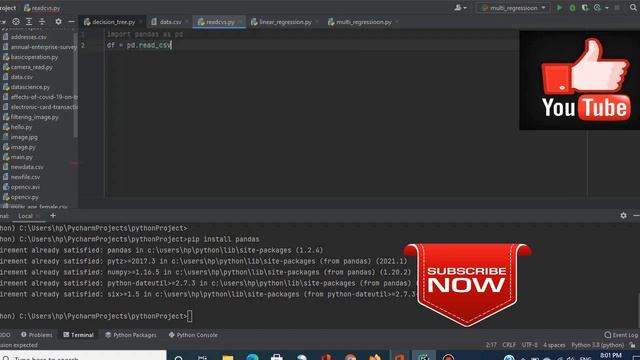Open hello.py in project tree

tap(17, 127)
